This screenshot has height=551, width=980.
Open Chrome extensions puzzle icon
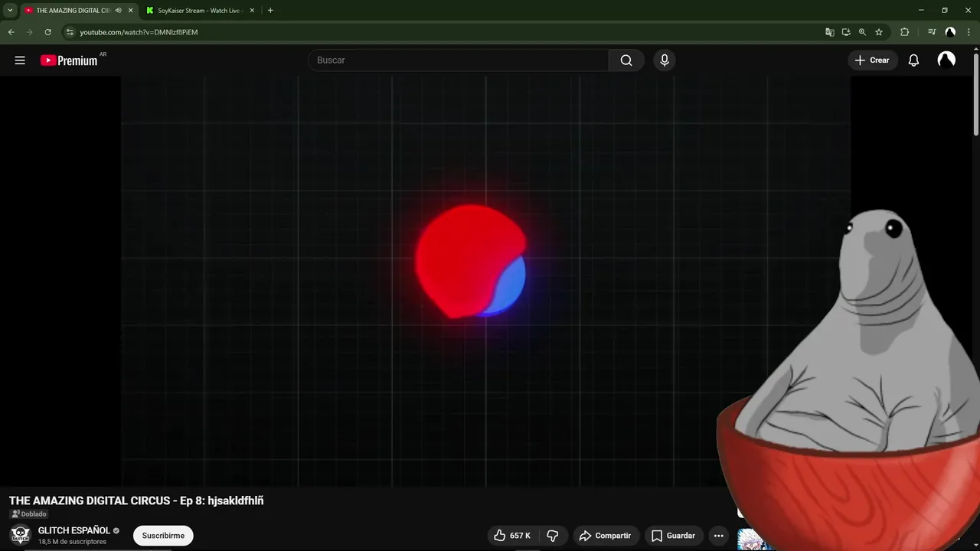[x=904, y=32]
